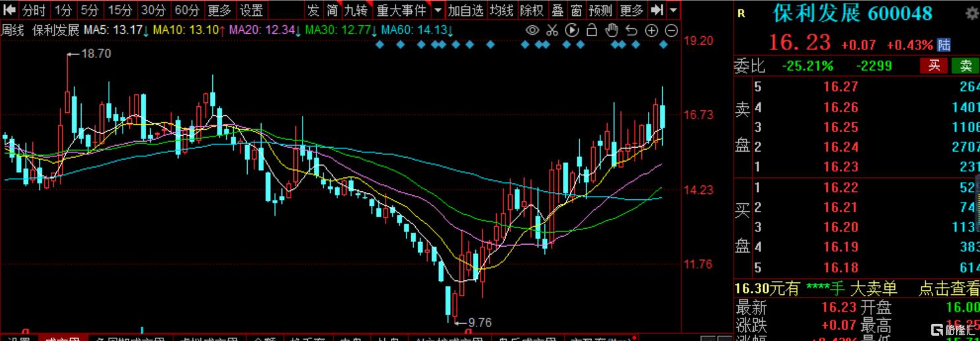The image size is (980, 341).
Task: Click the red 买 buy button
Action: click(934, 65)
